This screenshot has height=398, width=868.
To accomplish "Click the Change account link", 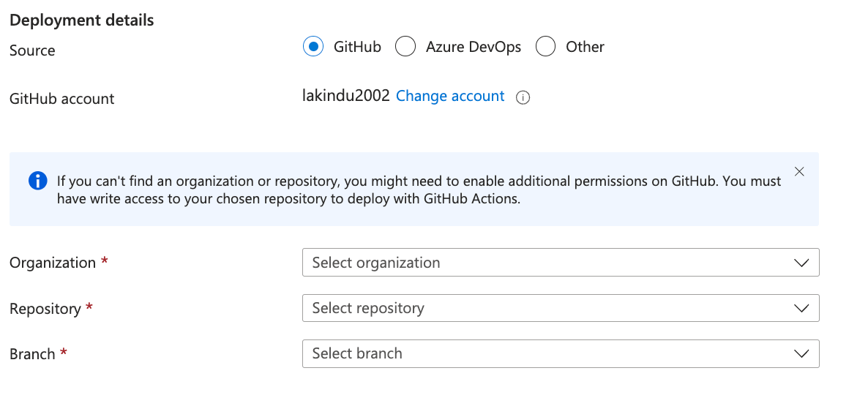I will pyautogui.click(x=450, y=97).
